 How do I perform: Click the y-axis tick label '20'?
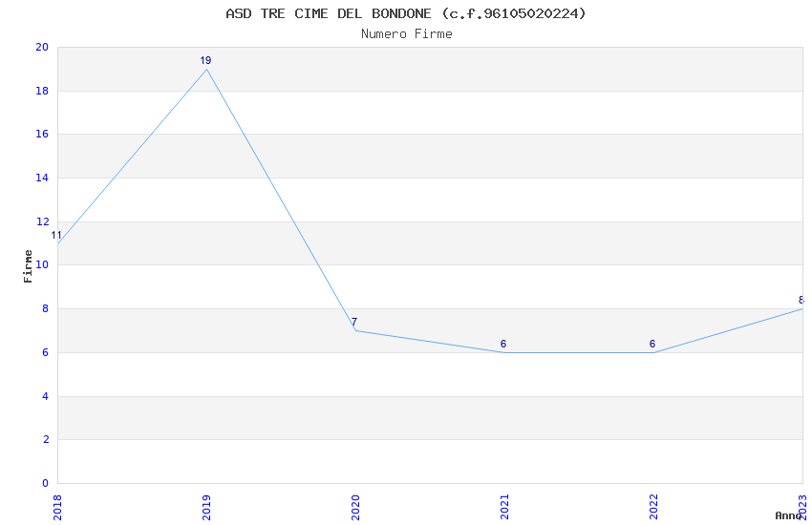click(x=42, y=47)
